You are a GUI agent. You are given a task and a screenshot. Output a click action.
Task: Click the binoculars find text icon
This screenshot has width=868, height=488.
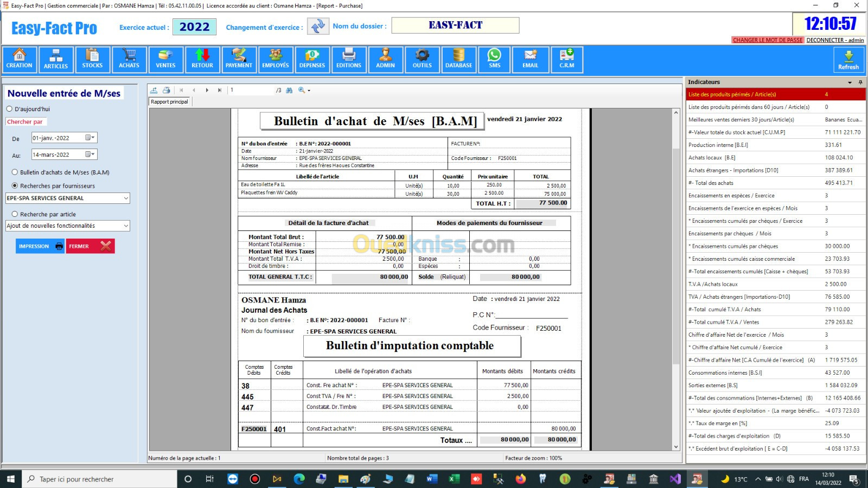[289, 91]
